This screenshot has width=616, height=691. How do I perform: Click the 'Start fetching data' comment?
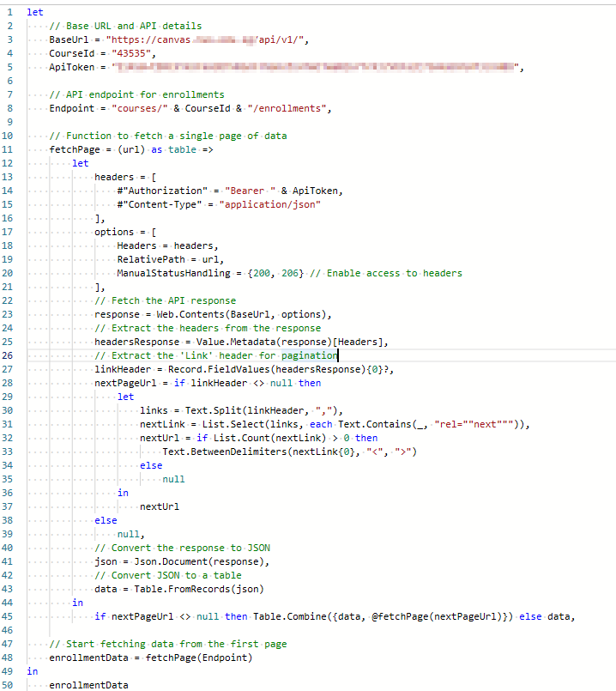coord(168,645)
